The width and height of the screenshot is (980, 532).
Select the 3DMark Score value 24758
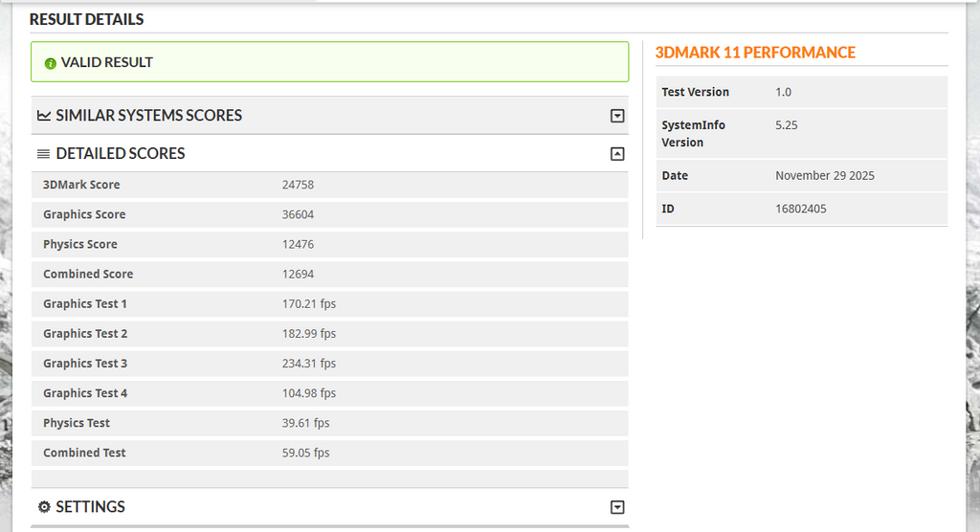[x=299, y=185]
